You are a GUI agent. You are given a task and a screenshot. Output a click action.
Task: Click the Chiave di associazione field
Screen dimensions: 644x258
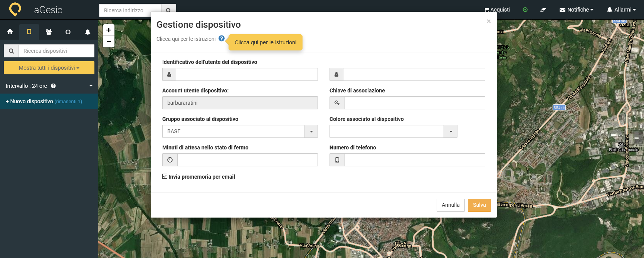[415, 103]
